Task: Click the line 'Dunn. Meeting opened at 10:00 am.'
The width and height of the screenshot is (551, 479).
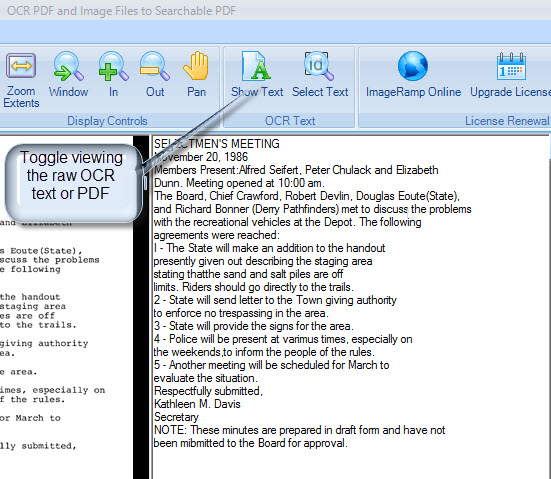Action: pos(239,183)
